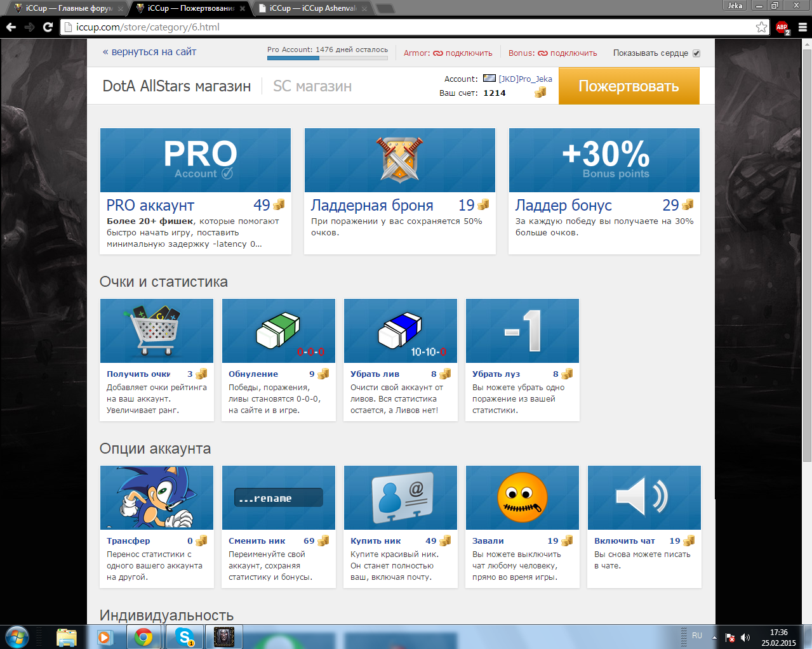This screenshot has width=812, height=649.
Task: Click the volume icon in system tray
Action: 745,638
